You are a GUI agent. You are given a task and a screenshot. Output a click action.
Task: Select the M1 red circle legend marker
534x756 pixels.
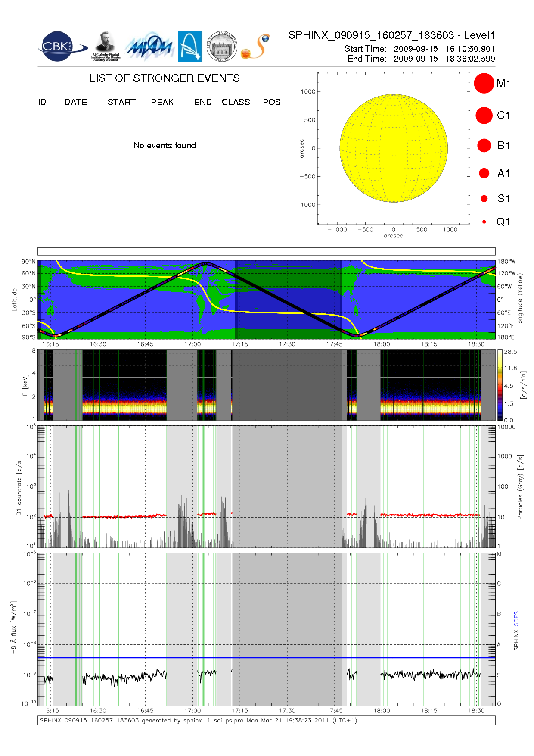coord(484,83)
